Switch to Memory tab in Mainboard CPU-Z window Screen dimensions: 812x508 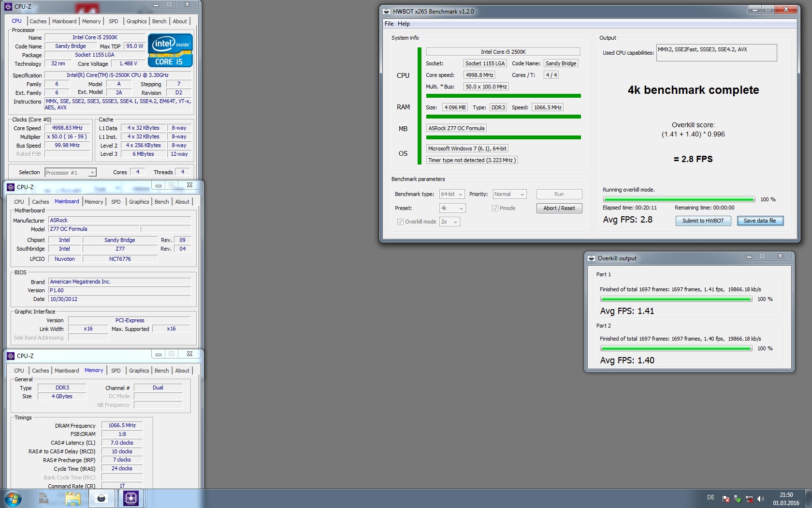[94, 202]
